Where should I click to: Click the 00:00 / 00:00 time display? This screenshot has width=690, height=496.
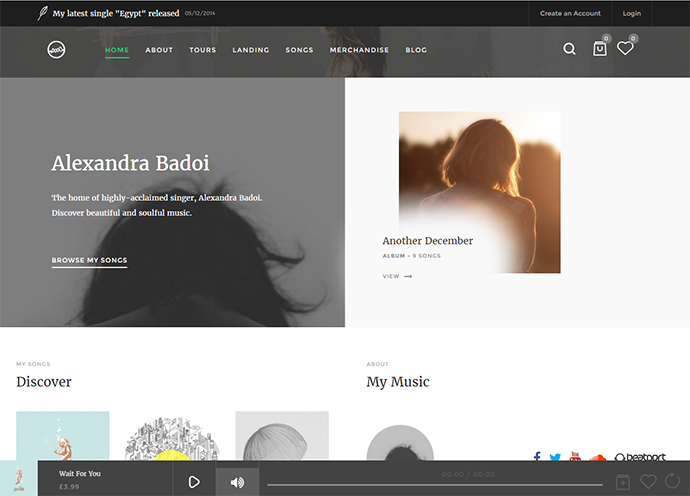(468, 474)
